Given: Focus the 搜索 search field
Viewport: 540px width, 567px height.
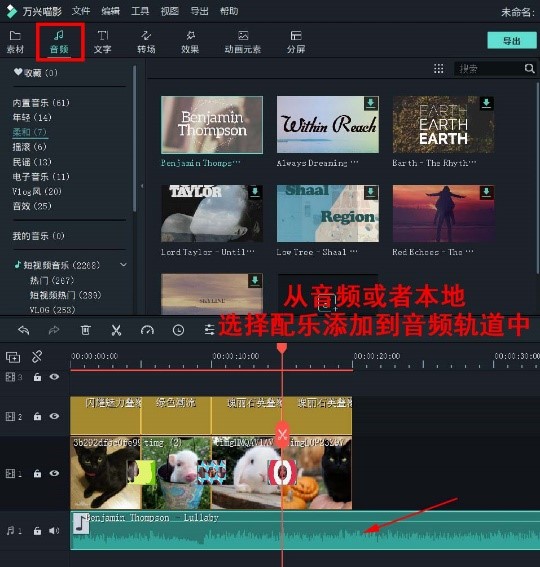Looking at the screenshot, I should (x=488, y=68).
